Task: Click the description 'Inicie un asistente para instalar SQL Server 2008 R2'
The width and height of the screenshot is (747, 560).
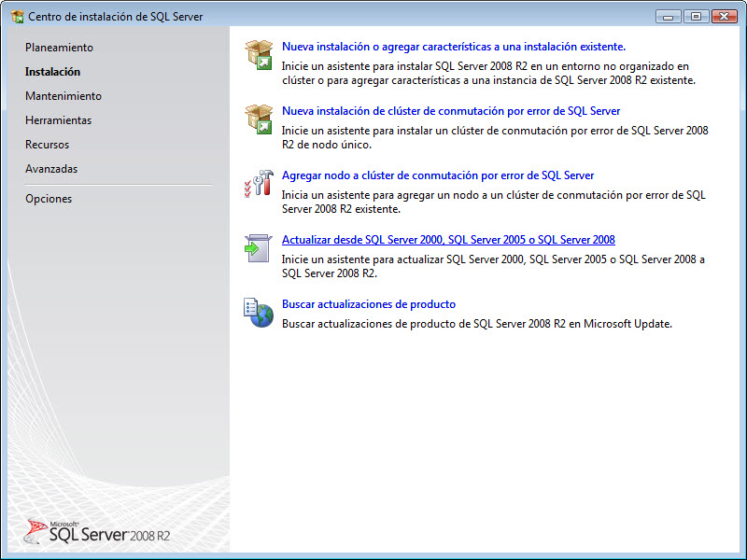Action: [488, 74]
